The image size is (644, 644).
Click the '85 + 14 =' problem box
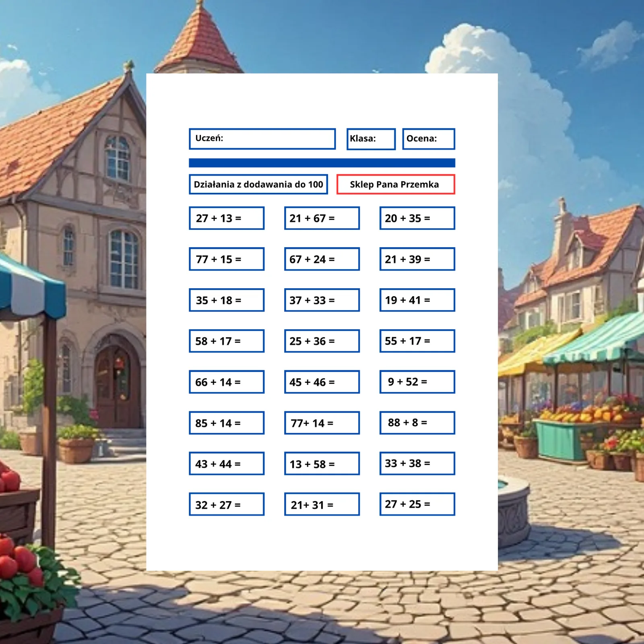click(x=227, y=423)
